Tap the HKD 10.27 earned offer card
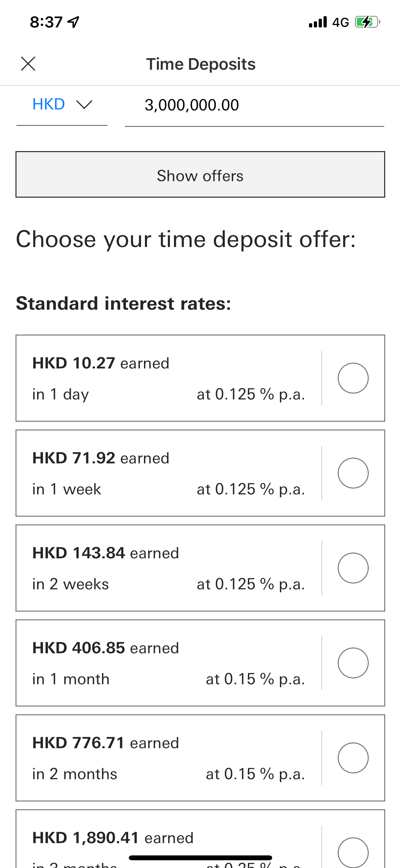This screenshot has height=868, width=401. click(x=169, y=378)
